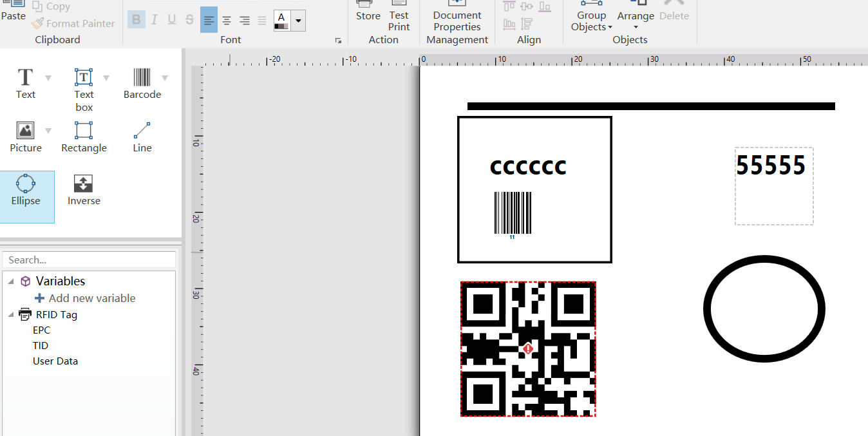This screenshot has width=868, height=436.
Task: Click inside the Search field
Action: (x=89, y=260)
